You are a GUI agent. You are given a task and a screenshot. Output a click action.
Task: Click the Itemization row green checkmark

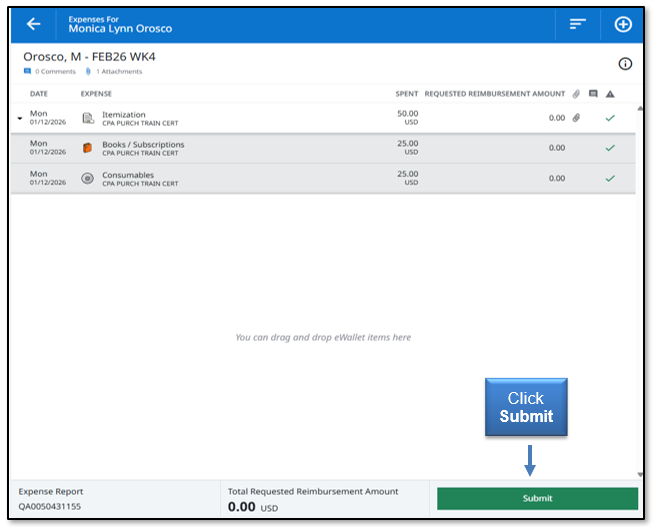tap(610, 119)
